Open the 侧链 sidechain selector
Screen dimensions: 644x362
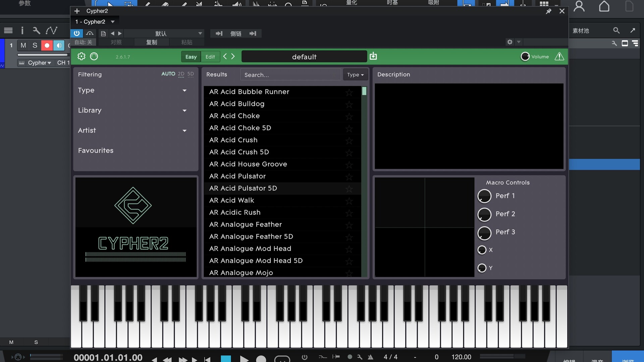[236, 34]
